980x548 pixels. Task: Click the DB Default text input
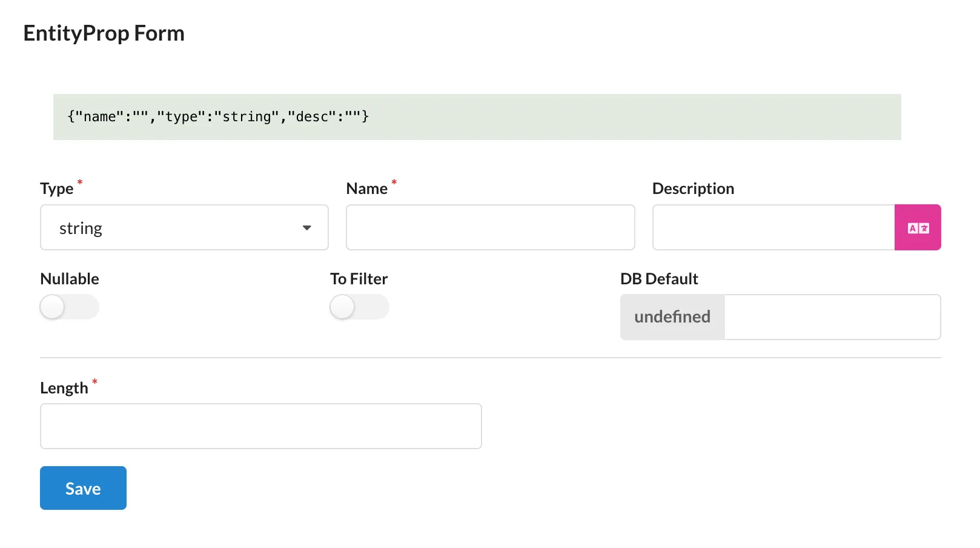coord(832,317)
